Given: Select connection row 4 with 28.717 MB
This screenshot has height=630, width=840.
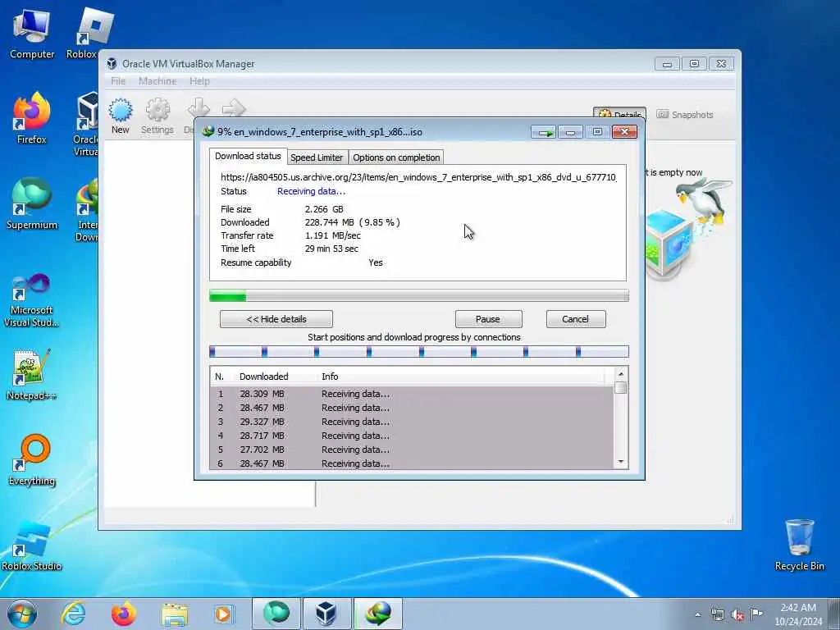Looking at the screenshot, I should 412,436.
